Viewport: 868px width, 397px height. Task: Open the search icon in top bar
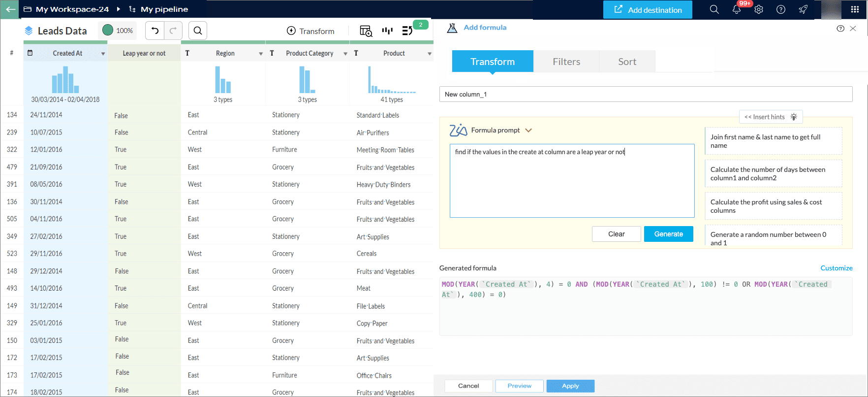tap(714, 9)
